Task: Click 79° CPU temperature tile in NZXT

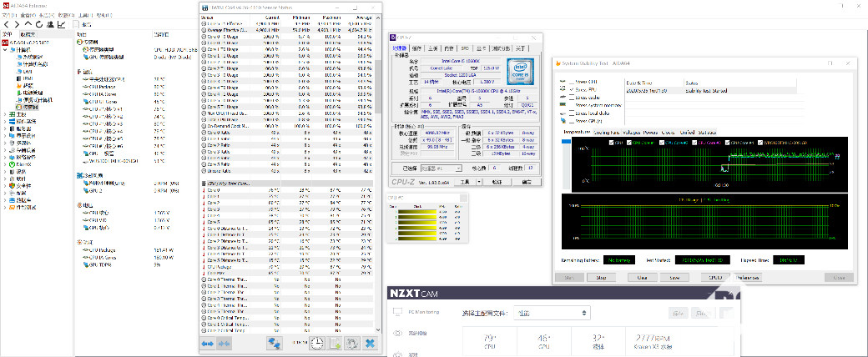Action: tap(489, 341)
